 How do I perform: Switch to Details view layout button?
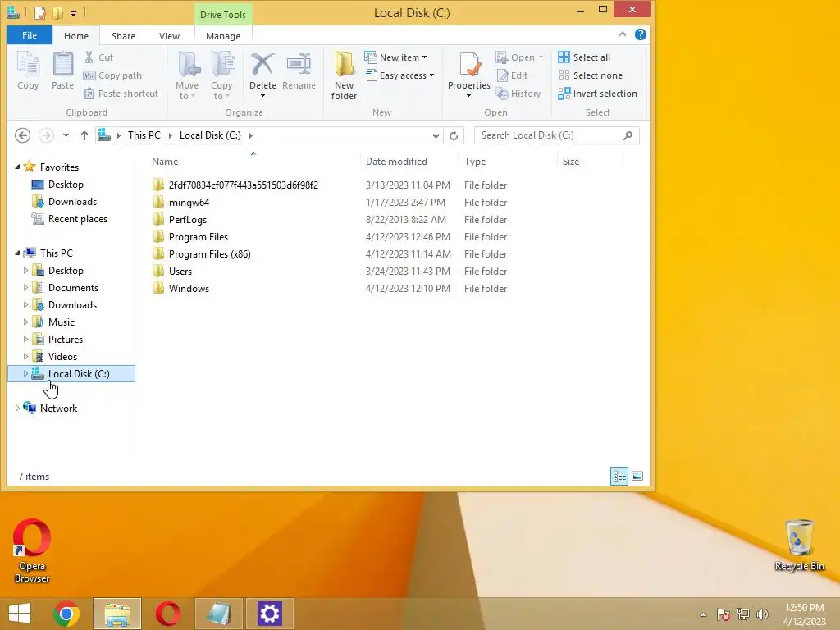tap(619, 477)
